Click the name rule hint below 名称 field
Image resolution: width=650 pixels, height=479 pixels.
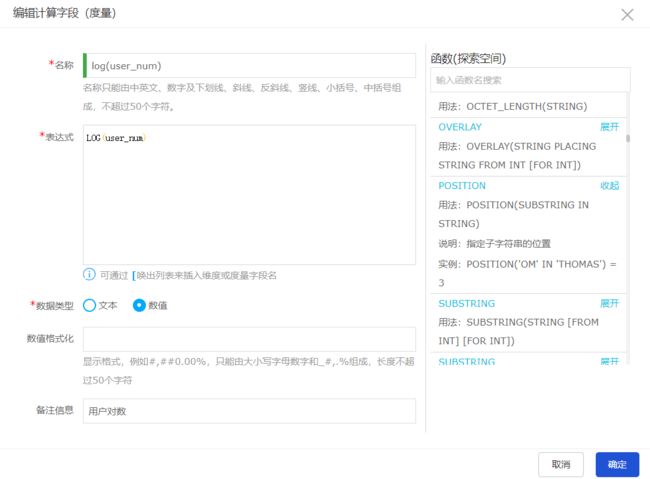click(x=242, y=97)
